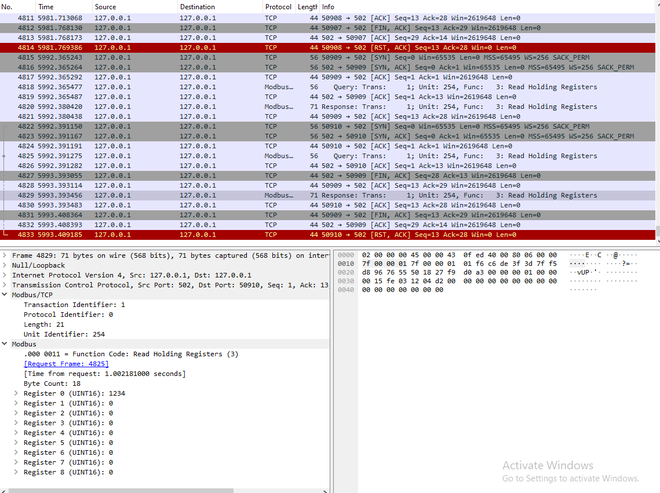Screen dimensions: 660x493
Task: Sort by the Info column header
Action: [488, 7]
